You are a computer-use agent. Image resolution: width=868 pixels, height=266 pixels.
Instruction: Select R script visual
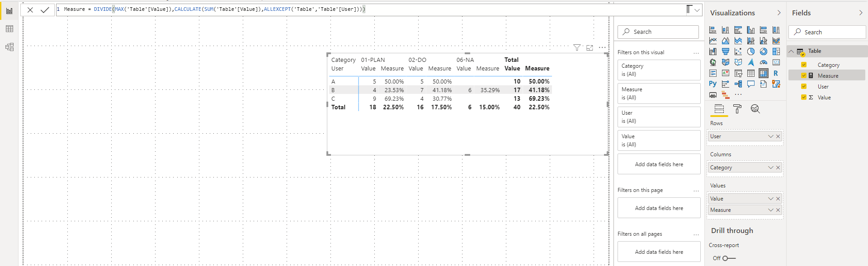pyautogui.click(x=776, y=73)
